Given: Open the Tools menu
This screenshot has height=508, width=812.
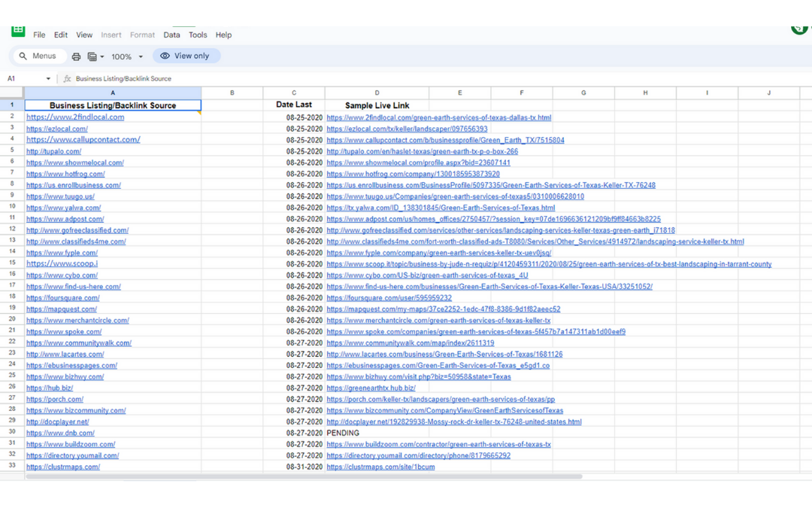Looking at the screenshot, I should pyautogui.click(x=197, y=35).
